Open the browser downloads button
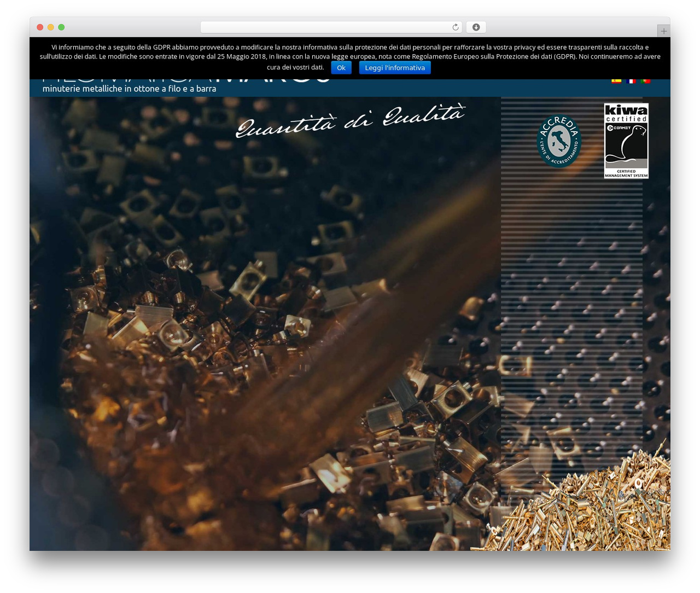This screenshot has height=593, width=700. click(x=476, y=27)
